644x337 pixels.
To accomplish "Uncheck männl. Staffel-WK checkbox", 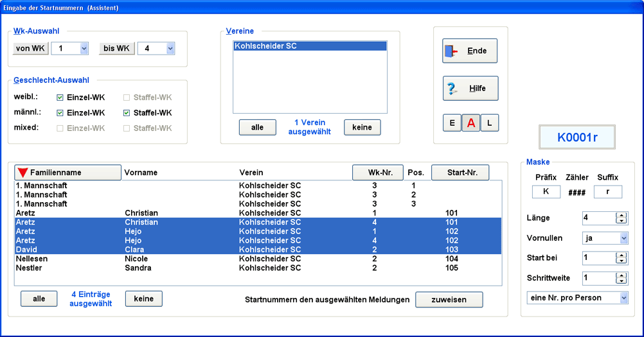I will tap(127, 113).
